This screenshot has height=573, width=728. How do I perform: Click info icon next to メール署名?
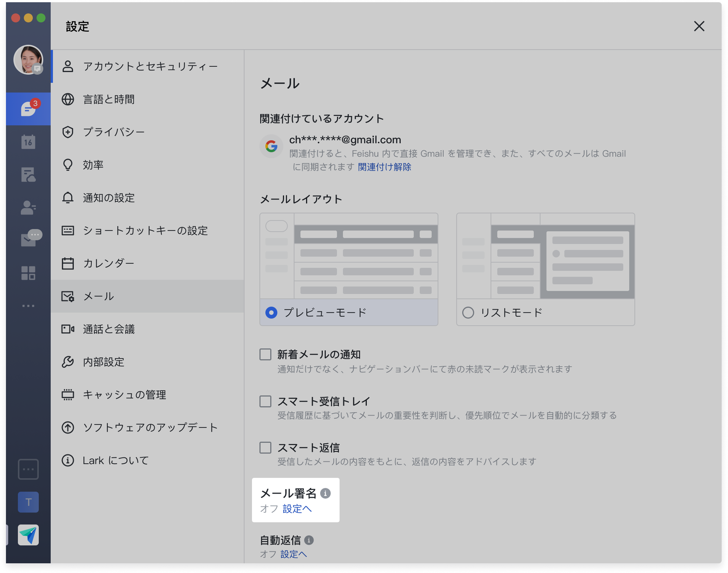pos(325,493)
